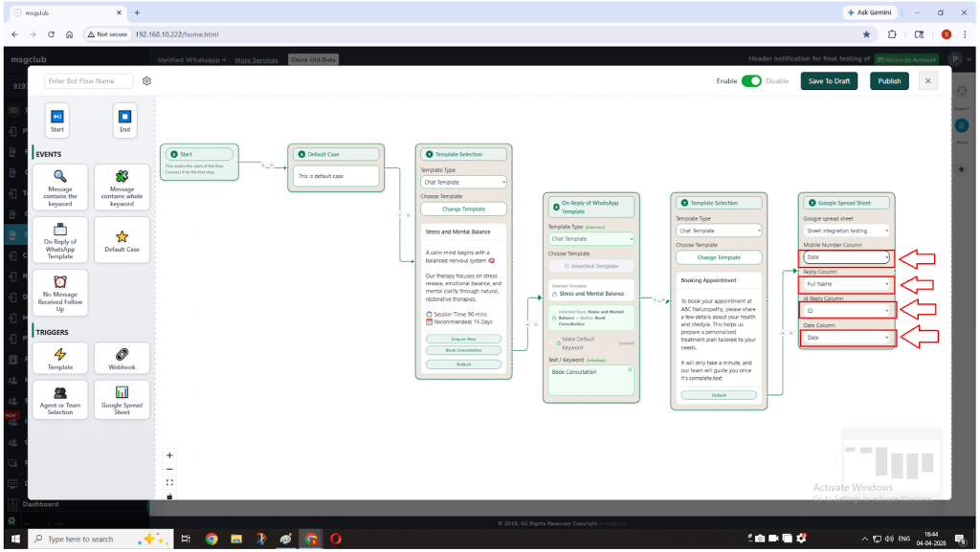Click the Enter Bot Flow Name field

(x=89, y=81)
